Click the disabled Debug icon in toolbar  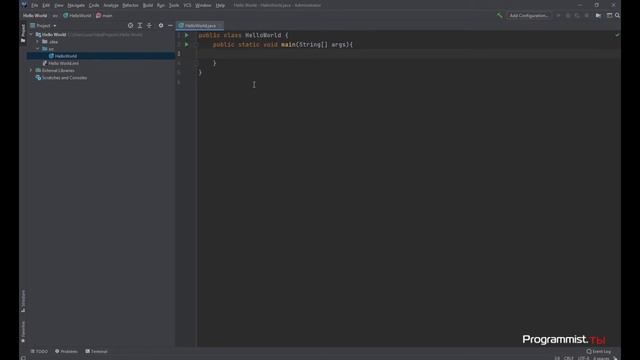pyautogui.click(x=567, y=16)
